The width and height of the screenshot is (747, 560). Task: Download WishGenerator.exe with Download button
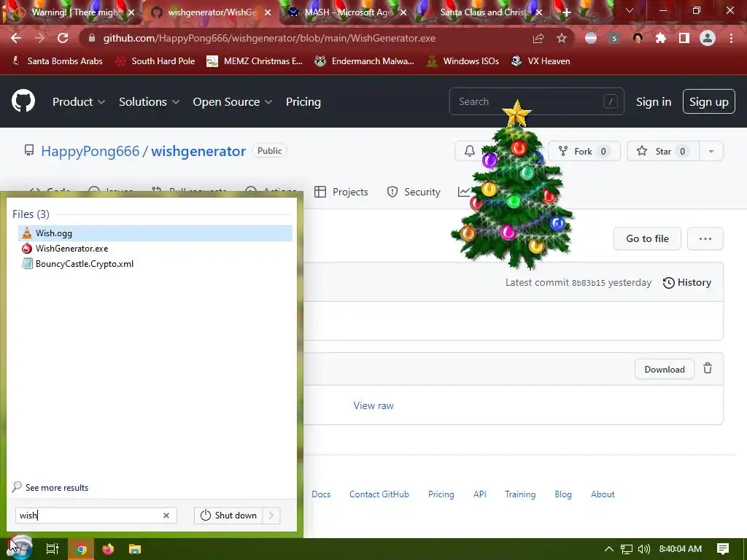(664, 370)
